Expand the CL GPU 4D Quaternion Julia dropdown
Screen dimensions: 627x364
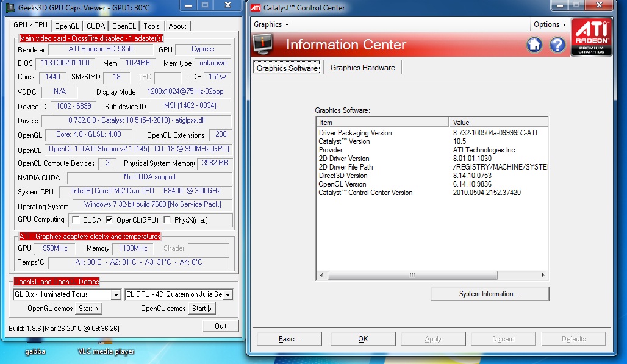pos(228,295)
